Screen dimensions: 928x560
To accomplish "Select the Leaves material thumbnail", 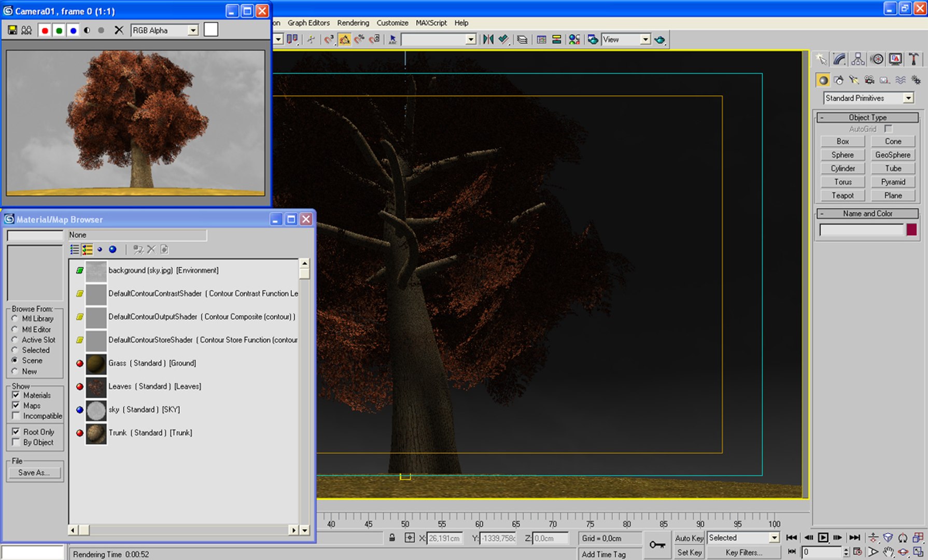I will (96, 386).
